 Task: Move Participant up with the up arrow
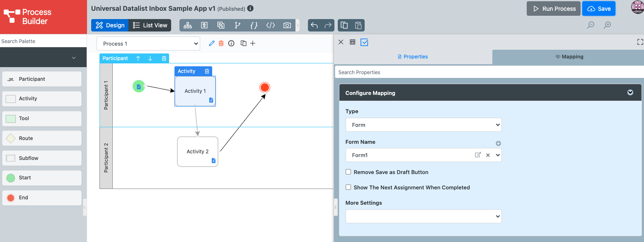[138, 58]
